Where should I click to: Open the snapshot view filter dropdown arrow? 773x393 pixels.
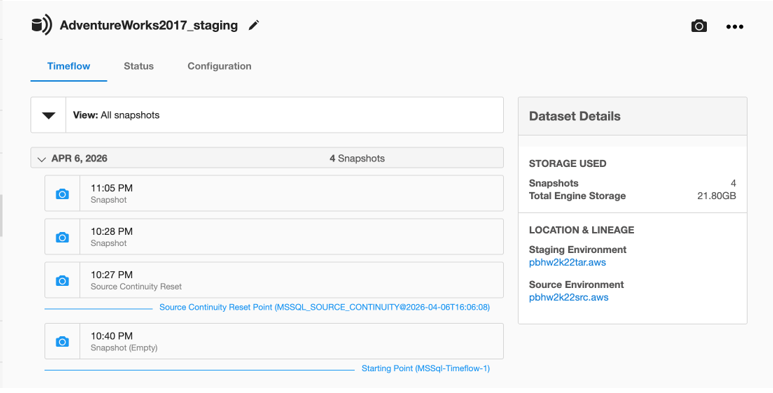(48, 115)
